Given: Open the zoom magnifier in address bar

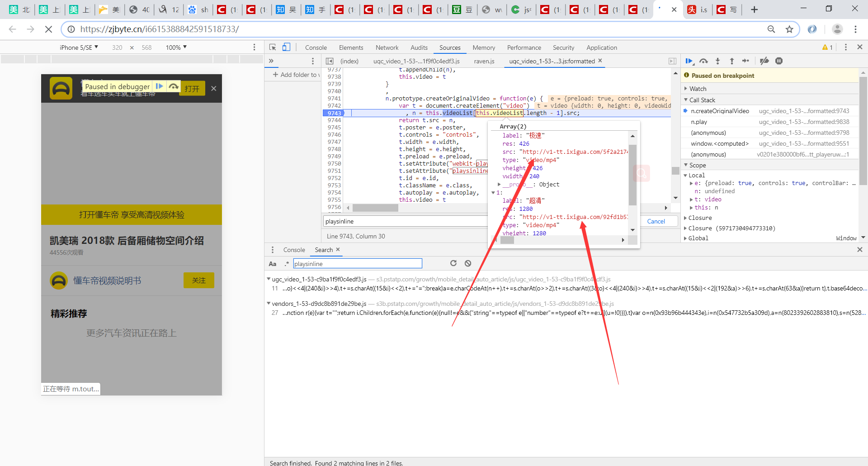Looking at the screenshot, I should (771, 29).
